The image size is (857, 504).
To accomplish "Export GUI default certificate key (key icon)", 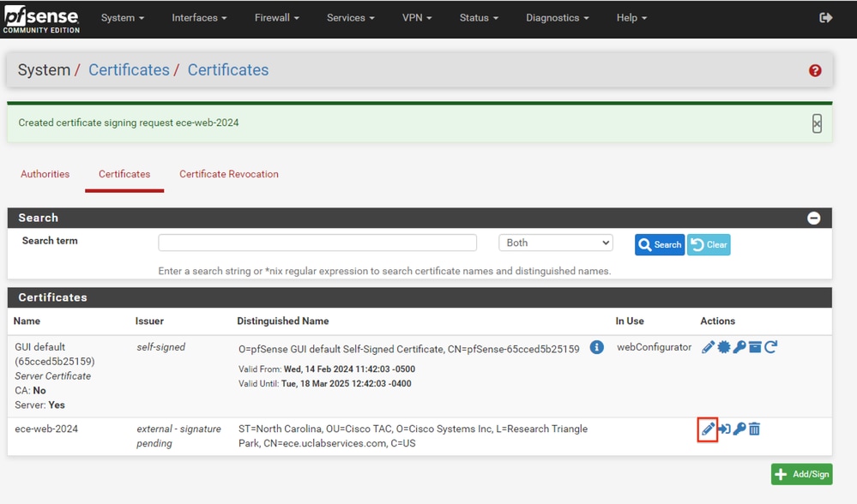I will (x=739, y=347).
